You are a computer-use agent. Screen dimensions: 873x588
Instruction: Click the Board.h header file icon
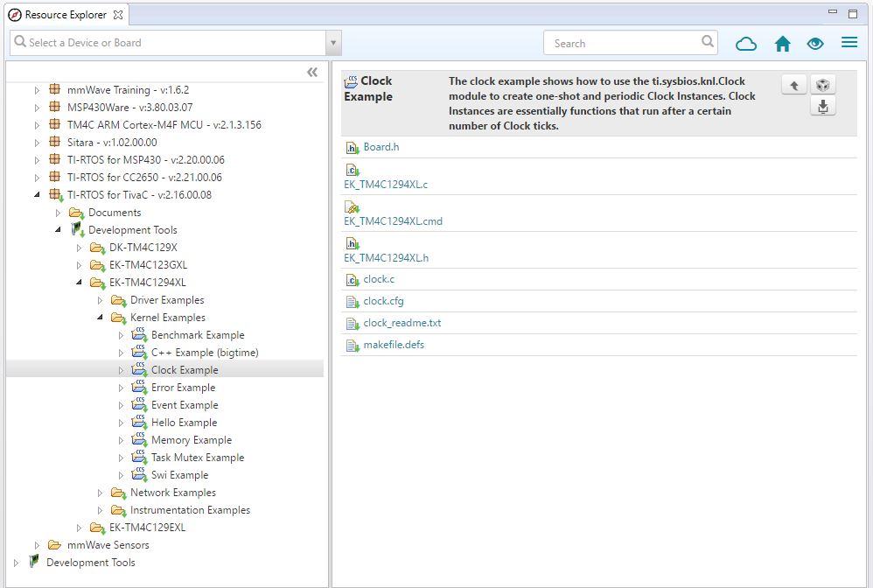click(x=353, y=148)
